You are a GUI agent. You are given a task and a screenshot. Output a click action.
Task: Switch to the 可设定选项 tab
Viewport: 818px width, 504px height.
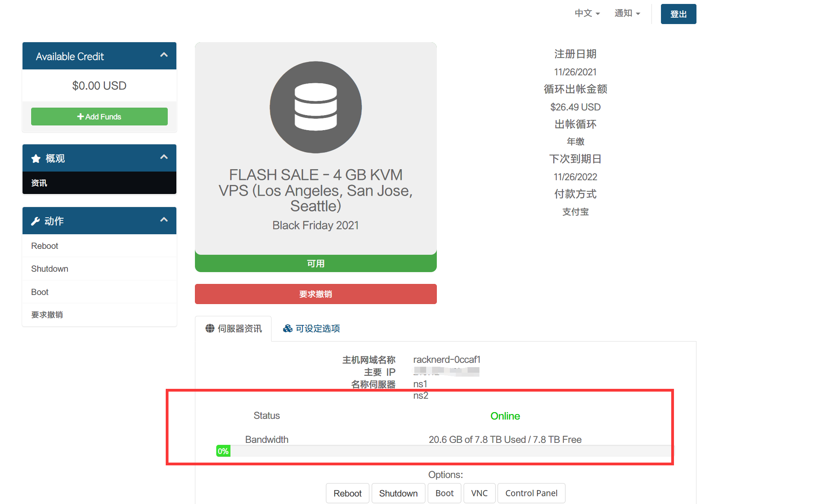pyautogui.click(x=311, y=329)
